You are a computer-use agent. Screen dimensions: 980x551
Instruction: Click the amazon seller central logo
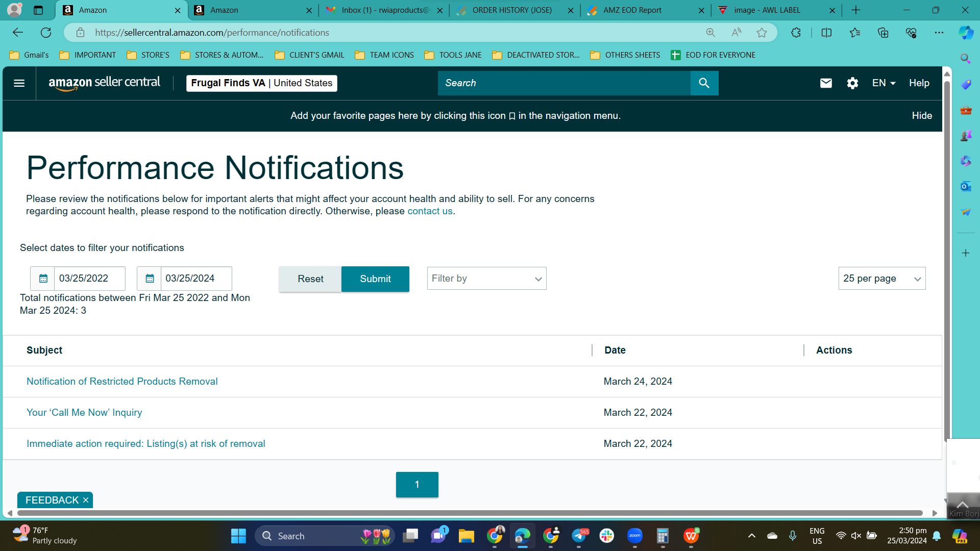click(x=104, y=83)
